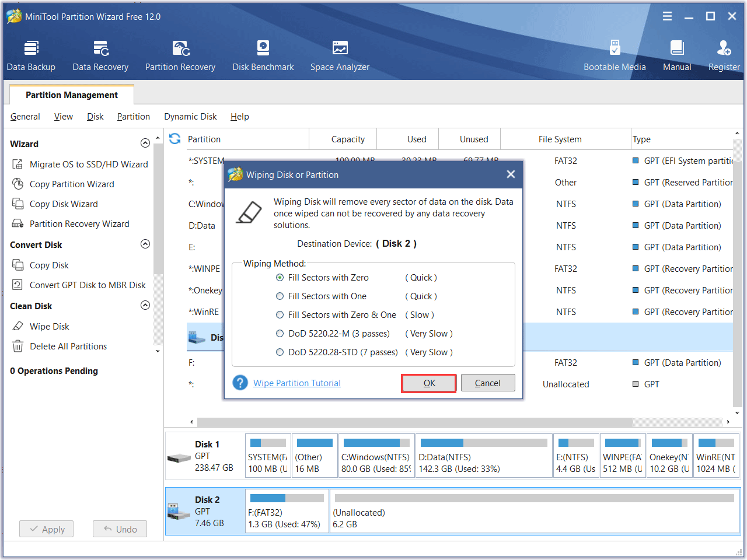Collapse the Clean Disk section
Screen dimensions: 747x560
coord(145,306)
